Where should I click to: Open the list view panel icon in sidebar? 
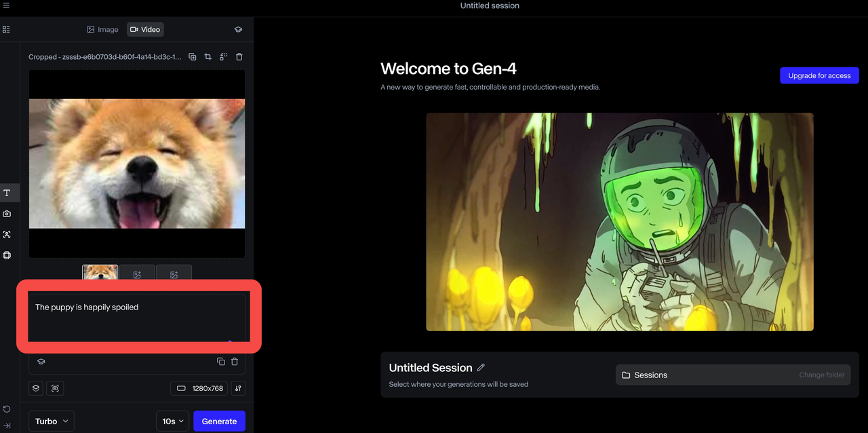[x=6, y=29]
